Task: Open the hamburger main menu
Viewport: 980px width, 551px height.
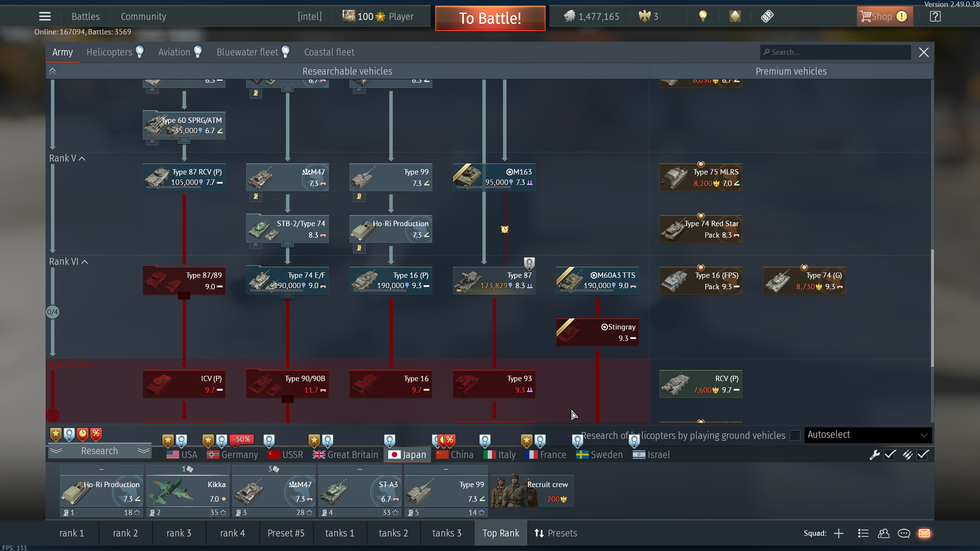Action: point(45,16)
